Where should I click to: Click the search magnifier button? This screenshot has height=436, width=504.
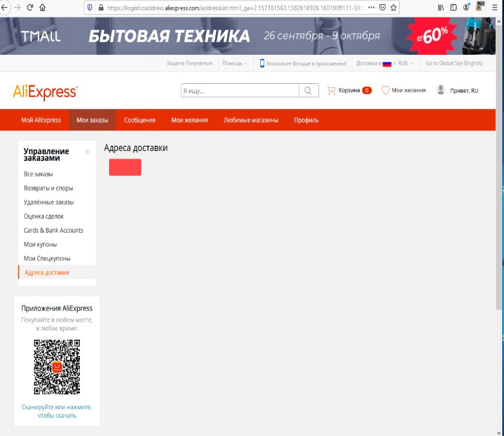[308, 90]
